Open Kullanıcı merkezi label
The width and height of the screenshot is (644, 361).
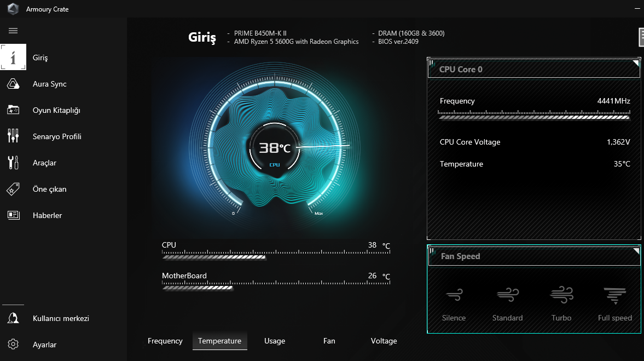61,318
